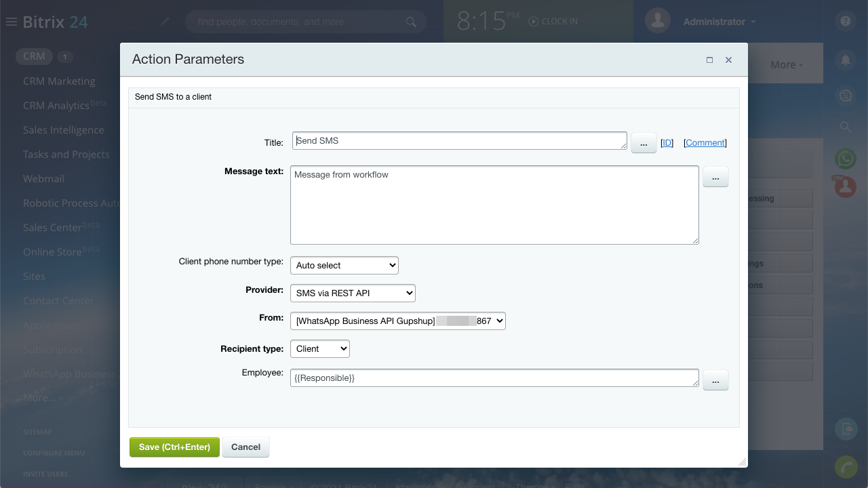Click the ellipsis button beside Message text
Viewport: 868px width, 488px height.
pos(715,177)
